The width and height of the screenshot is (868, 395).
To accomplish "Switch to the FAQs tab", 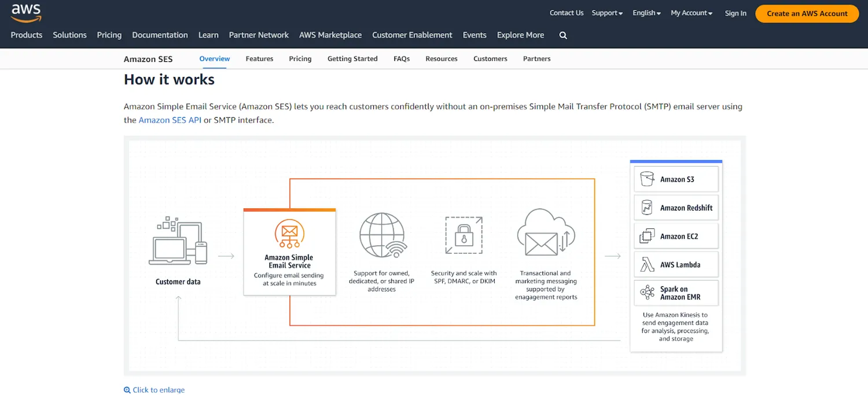I will 402,58.
